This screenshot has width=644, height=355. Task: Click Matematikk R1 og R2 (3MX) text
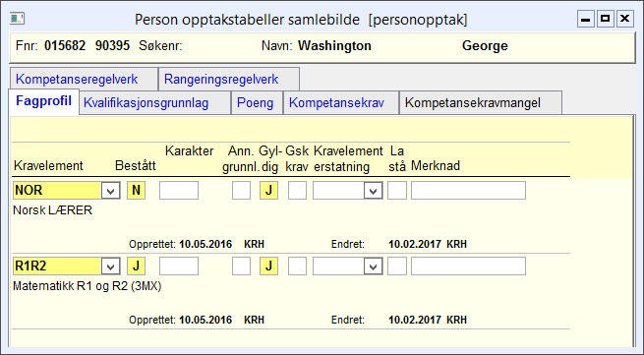[88, 286]
